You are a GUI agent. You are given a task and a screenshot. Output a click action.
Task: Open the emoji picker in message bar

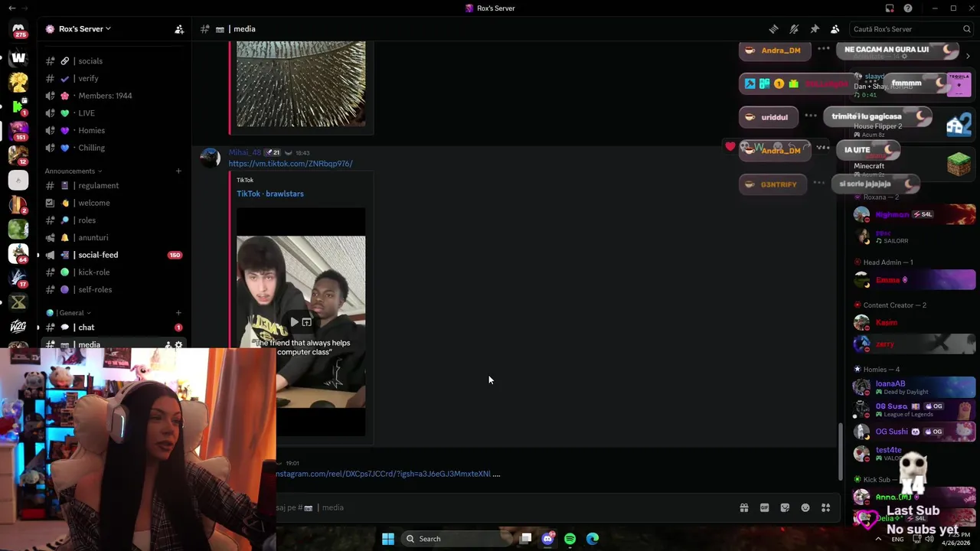pos(805,507)
